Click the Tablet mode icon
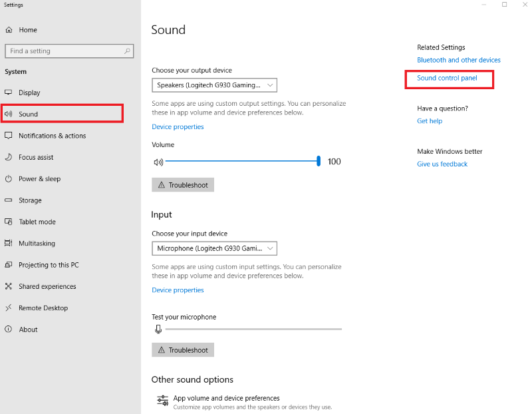The height and width of the screenshot is (414, 532). pos(9,222)
